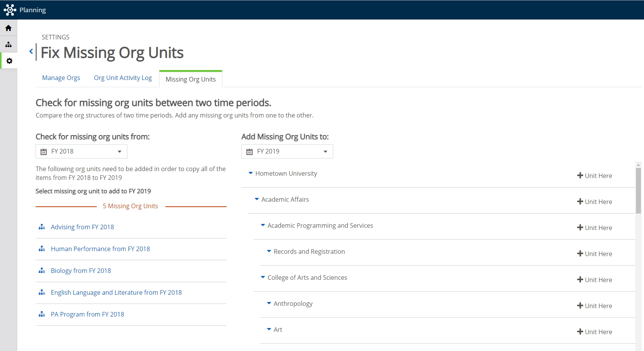Select Advising from FY 2018 link

pyautogui.click(x=82, y=227)
